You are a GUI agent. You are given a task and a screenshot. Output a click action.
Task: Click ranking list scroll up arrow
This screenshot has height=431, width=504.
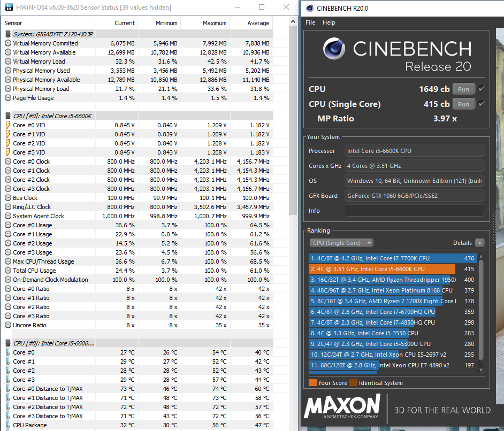481,256
